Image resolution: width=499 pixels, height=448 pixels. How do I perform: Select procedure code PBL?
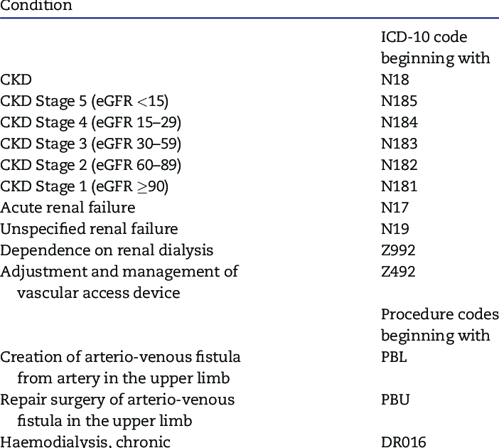(x=394, y=357)
